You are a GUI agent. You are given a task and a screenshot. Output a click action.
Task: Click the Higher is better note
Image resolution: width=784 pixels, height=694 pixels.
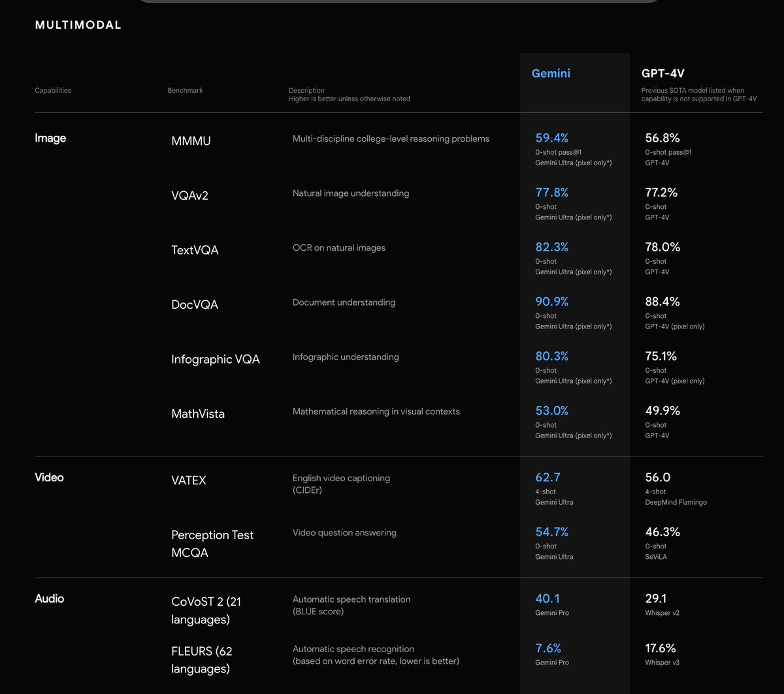point(350,99)
